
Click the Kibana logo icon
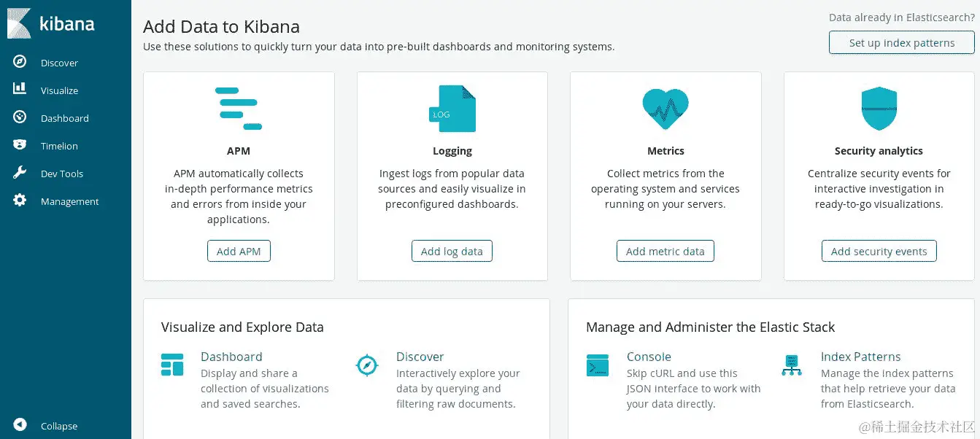[x=19, y=23]
